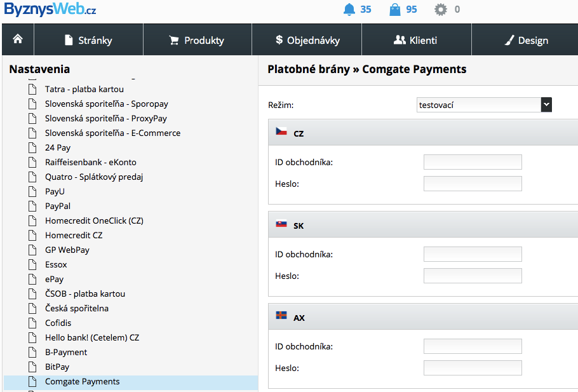
Task: Select PayPal gateway
Action: point(58,206)
